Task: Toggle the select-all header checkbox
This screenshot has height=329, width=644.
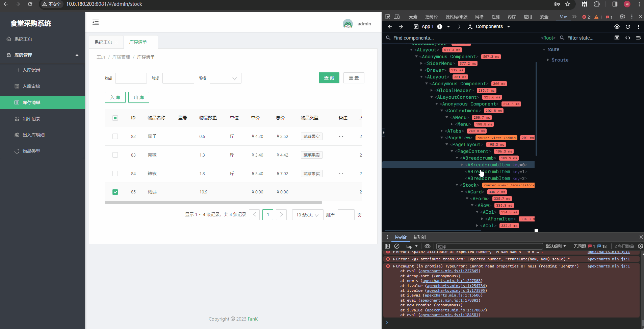Action: (x=115, y=118)
